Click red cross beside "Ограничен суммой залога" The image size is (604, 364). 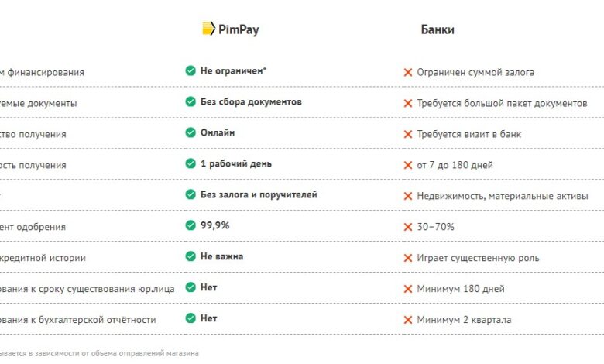(x=407, y=72)
